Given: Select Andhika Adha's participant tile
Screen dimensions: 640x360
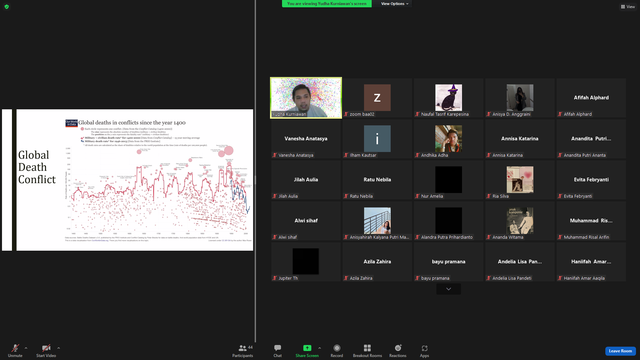Looking at the screenshot, I should pos(449,139).
